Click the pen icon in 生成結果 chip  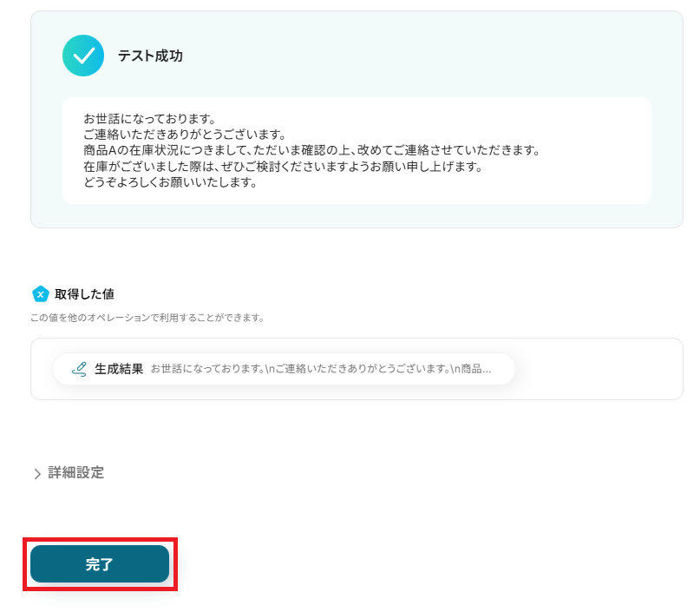click(x=79, y=368)
